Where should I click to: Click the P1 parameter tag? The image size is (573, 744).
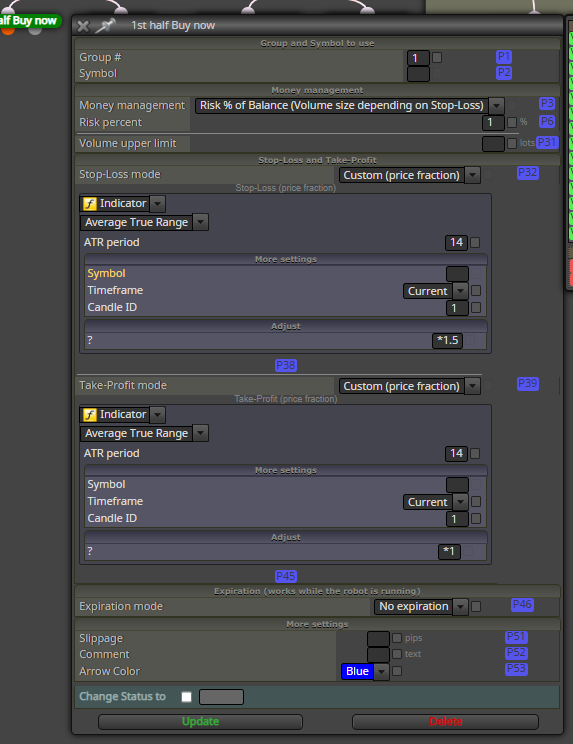tap(504, 57)
